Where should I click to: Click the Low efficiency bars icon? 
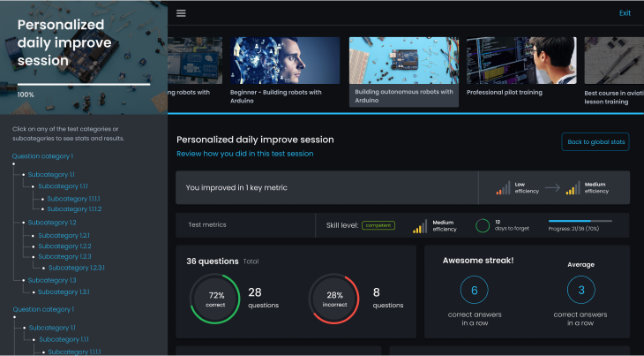[504, 187]
